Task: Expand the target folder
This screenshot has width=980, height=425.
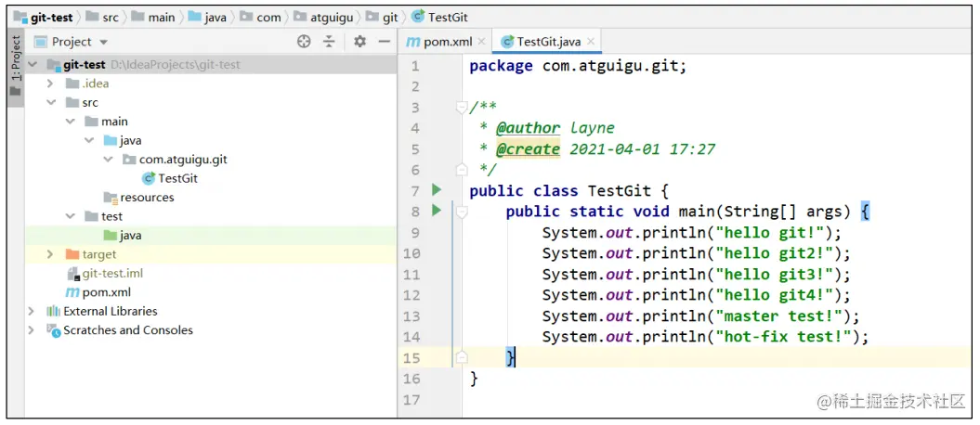Action: tap(50, 254)
